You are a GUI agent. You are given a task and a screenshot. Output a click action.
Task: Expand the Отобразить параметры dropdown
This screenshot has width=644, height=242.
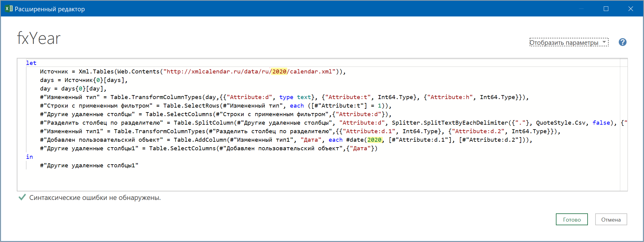(x=569, y=42)
